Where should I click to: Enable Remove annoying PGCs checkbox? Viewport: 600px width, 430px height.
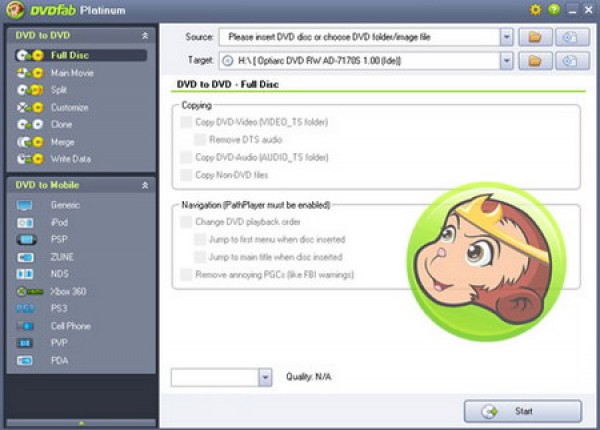[186, 275]
